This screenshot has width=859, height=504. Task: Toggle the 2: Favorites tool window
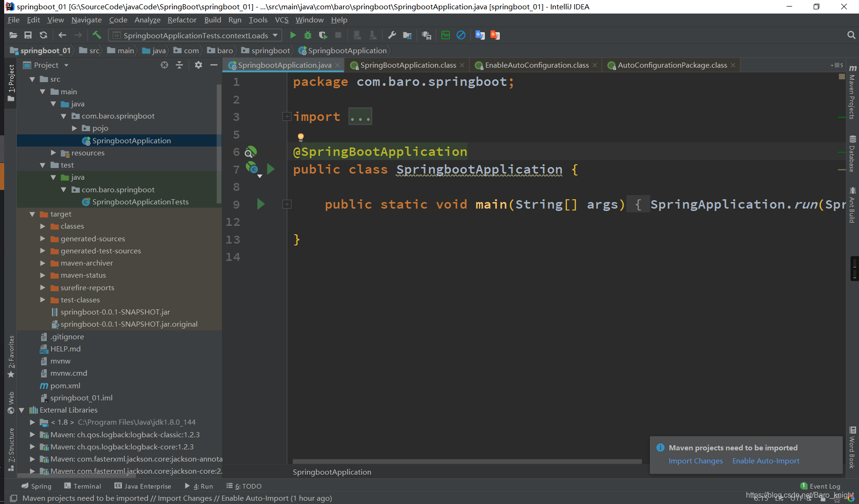tap(11, 357)
